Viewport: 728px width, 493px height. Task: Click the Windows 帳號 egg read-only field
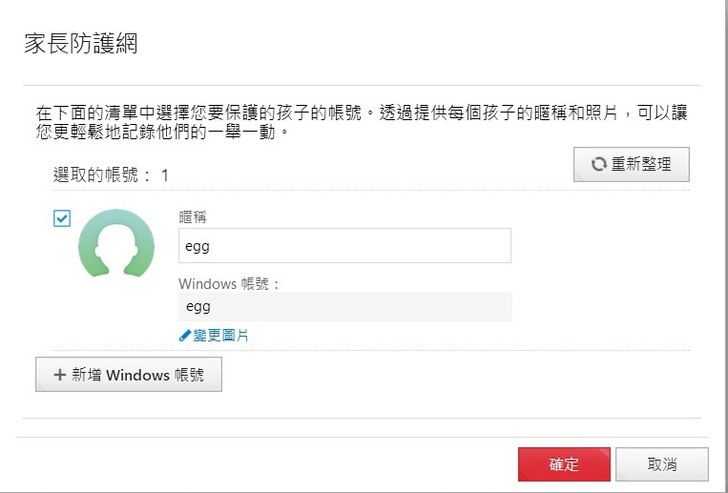[344, 307]
